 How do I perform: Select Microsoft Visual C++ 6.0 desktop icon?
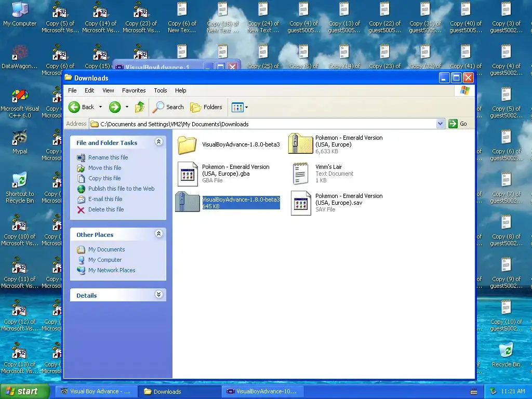(20, 97)
